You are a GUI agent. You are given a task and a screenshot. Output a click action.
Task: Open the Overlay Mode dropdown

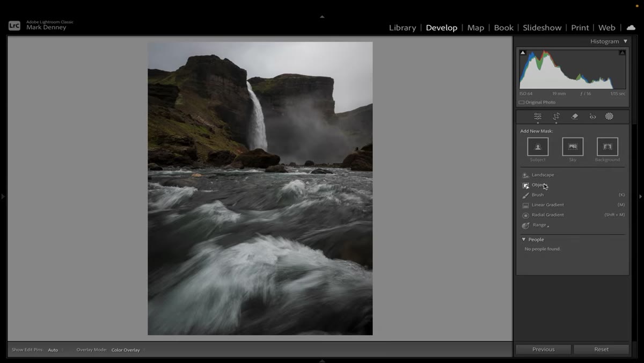click(128, 350)
